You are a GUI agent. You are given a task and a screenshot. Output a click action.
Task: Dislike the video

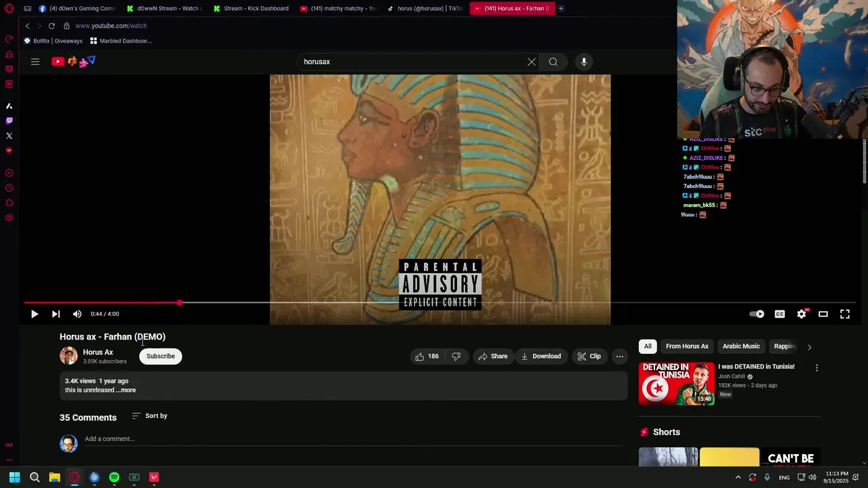tap(456, 356)
